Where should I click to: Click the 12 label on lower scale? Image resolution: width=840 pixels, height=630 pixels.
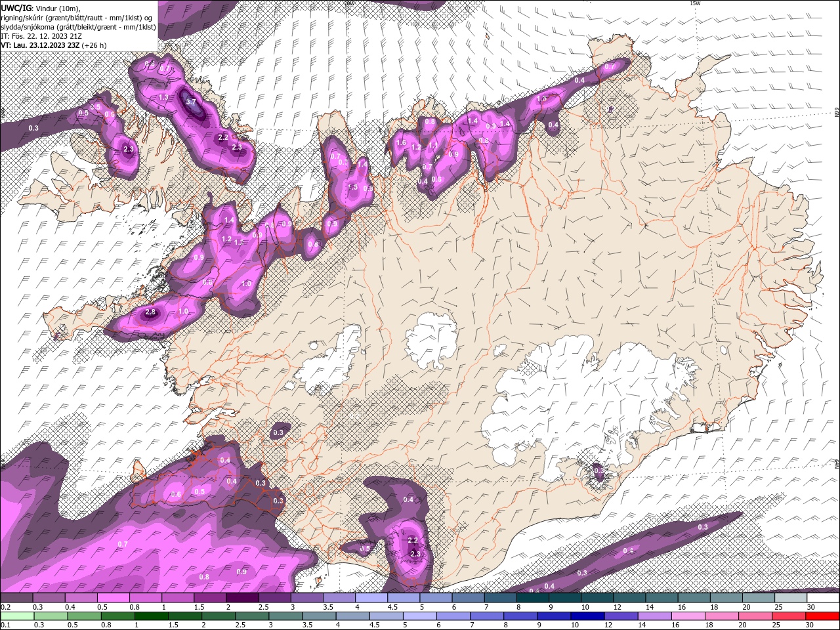(608, 625)
